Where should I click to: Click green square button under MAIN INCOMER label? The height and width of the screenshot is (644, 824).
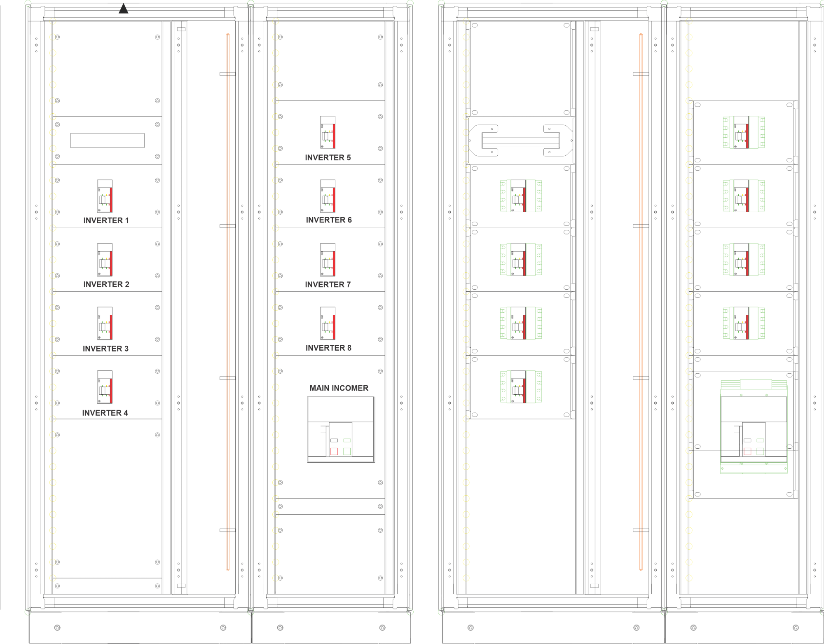tap(347, 452)
